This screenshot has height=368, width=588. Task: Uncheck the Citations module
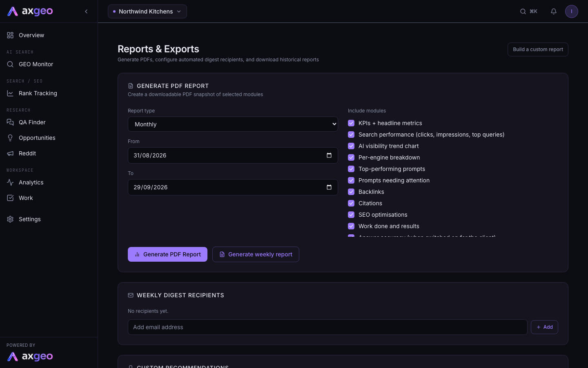pos(351,203)
